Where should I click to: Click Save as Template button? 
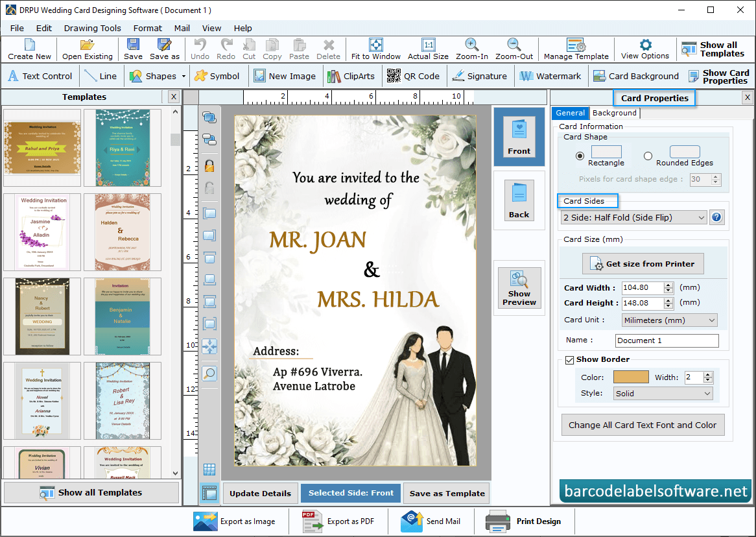[x=447, y=493]
